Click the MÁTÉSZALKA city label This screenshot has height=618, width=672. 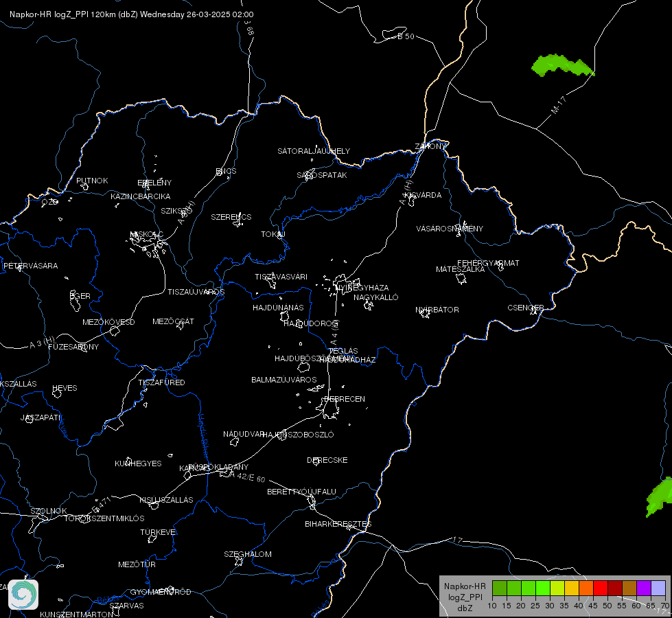tap(461, 269)
